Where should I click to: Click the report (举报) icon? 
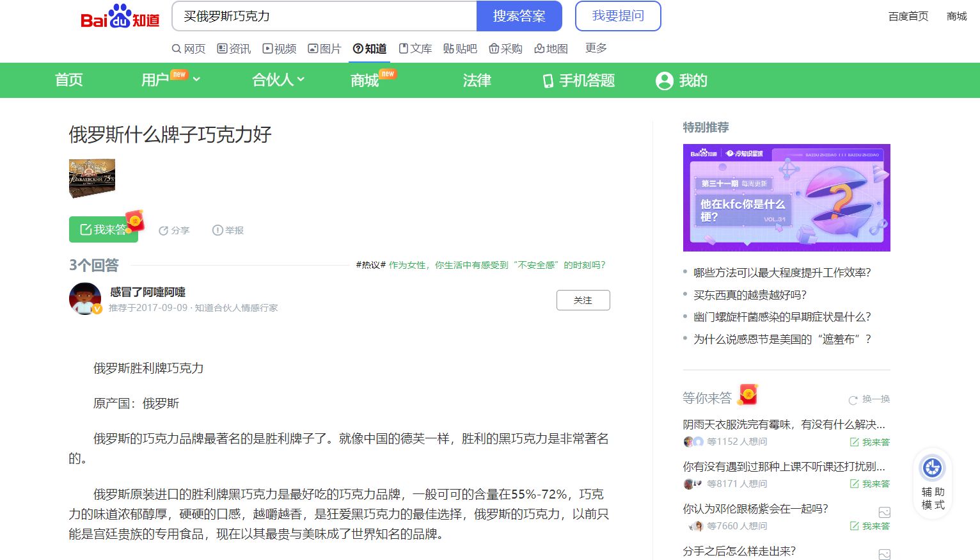pos(217,230)
